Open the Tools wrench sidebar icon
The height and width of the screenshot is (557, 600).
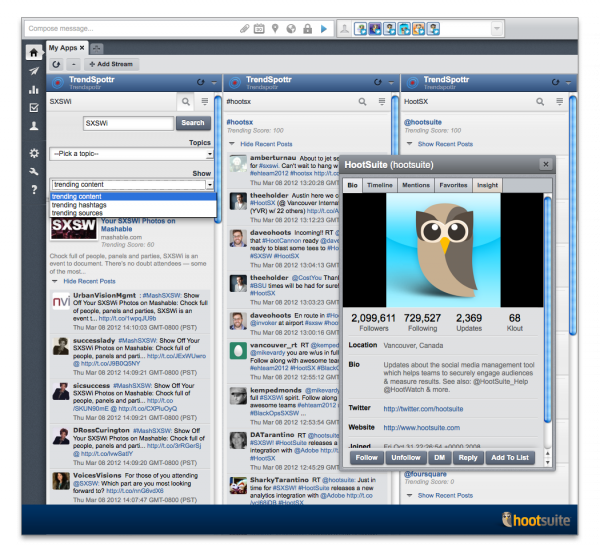[x=34, y=171]
